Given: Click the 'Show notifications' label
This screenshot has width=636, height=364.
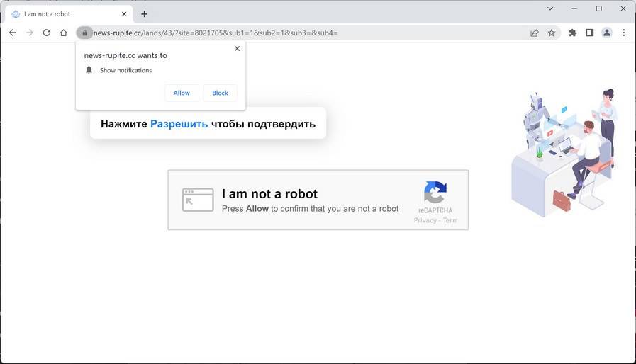Looking at the screenshot, I should (x=125, y=70).
